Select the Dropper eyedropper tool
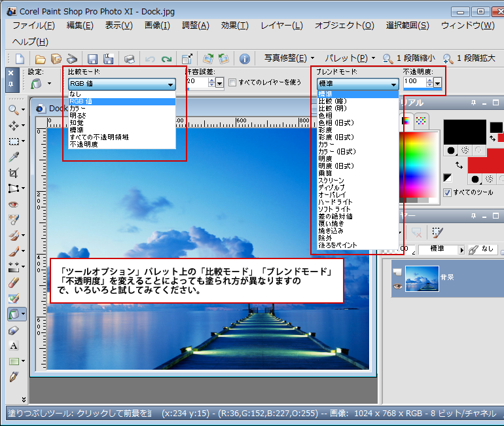The height and width of the screenshot is (426, 504). pyautogui.click(x=14, y=157)
